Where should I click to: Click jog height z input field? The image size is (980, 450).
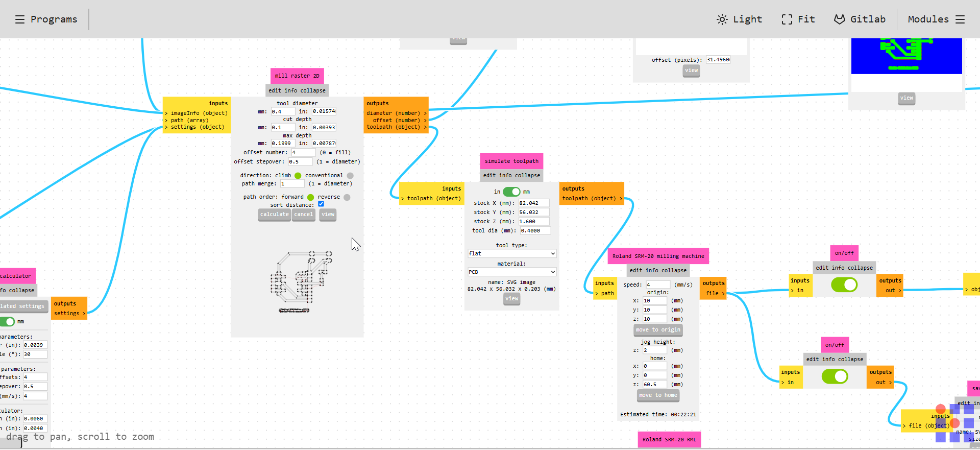tap(654, 350)
